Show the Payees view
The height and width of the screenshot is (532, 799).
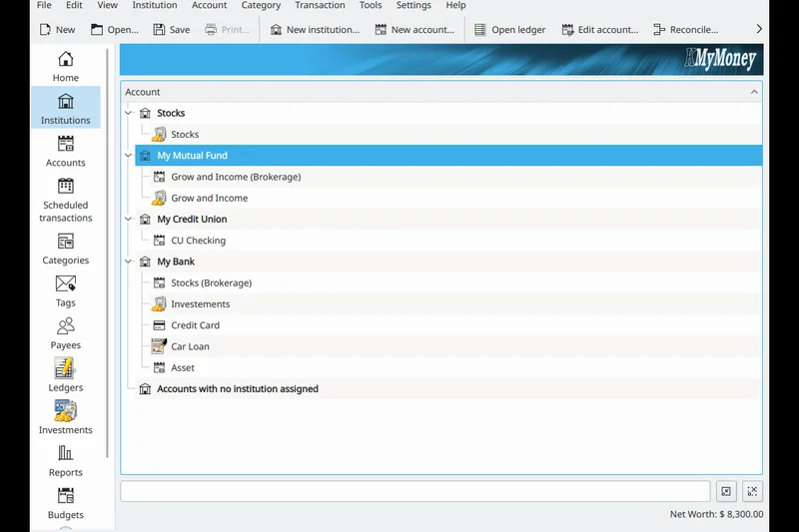click(65, 333)
